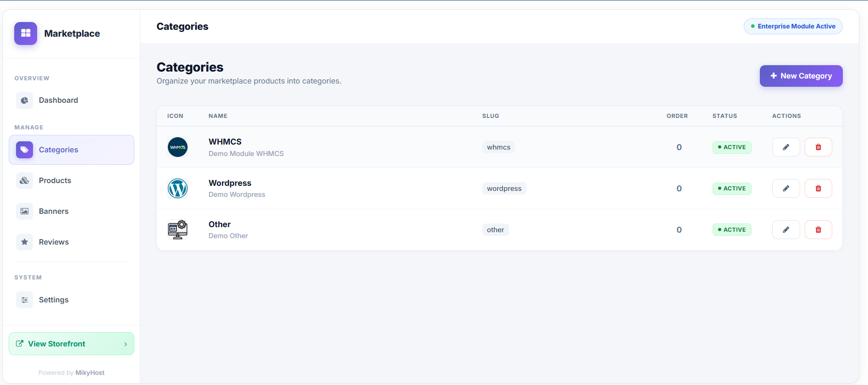Click the Banners image icon
868x385 pixels.
[24, 211]
